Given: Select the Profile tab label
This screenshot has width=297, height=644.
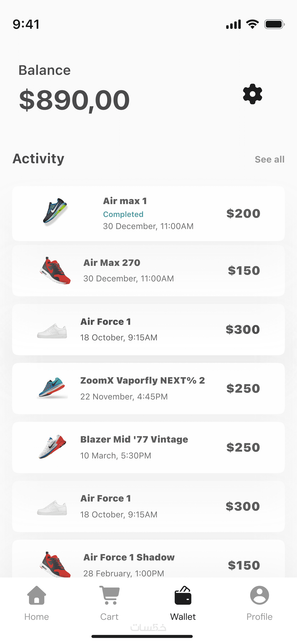Looking at the screenshot, I should click(259, 617).
